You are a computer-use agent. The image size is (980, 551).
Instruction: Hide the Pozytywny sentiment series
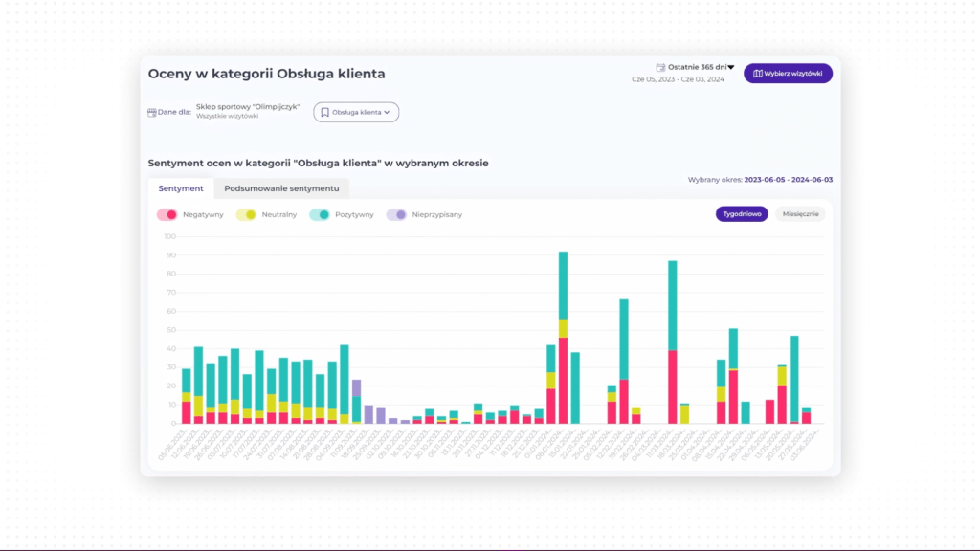[x=319, y=214]
